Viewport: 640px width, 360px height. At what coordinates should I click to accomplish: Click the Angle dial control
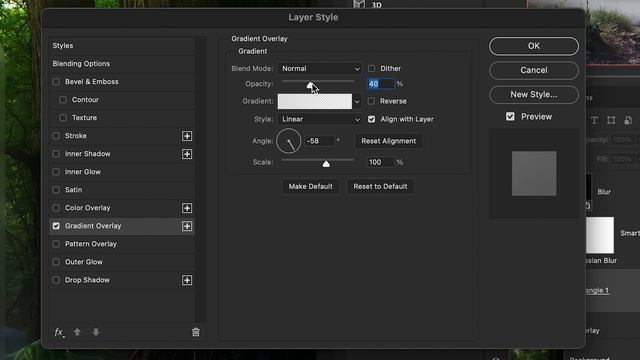[289, 141]
